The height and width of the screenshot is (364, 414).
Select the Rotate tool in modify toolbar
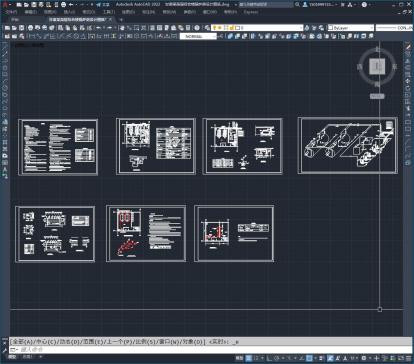tap(408, 88)
